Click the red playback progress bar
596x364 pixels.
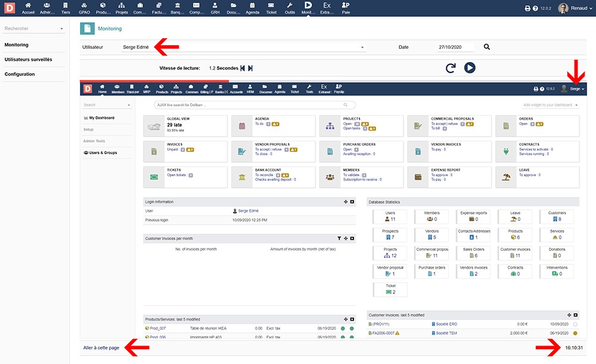(154, 81)
